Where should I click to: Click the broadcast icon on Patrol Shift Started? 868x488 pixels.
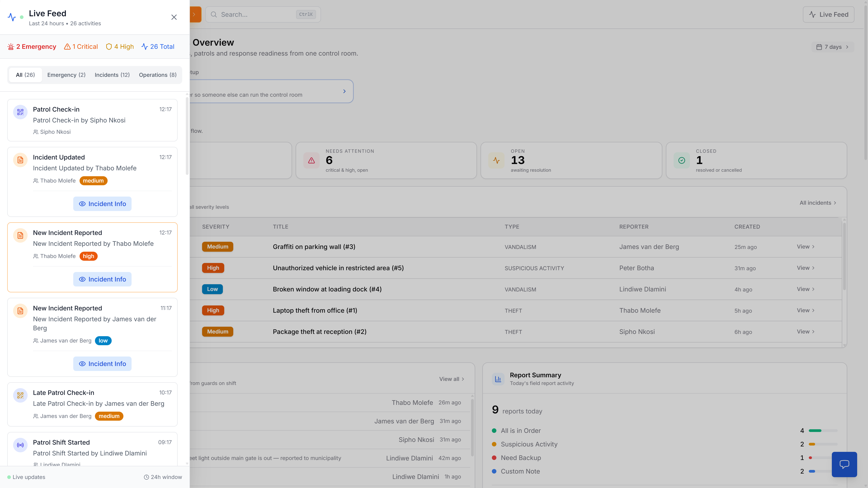point(20,445)
